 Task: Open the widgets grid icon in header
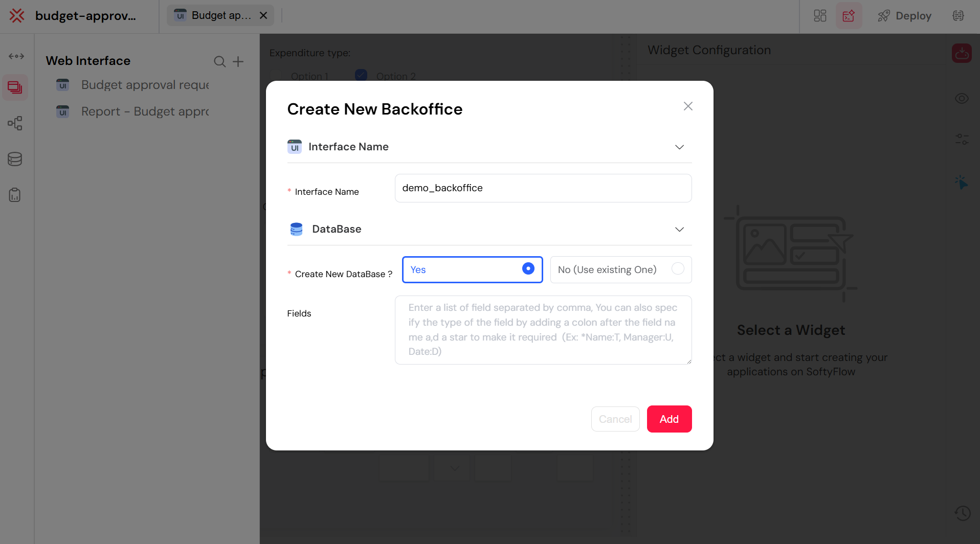[x=820, y=16]
